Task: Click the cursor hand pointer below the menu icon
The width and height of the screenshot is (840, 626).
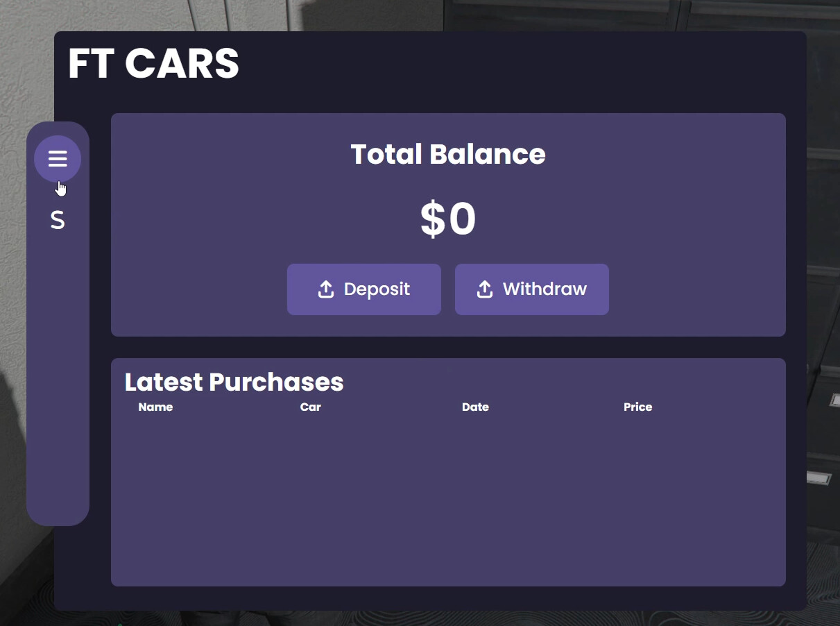Action: coord(60,187)
